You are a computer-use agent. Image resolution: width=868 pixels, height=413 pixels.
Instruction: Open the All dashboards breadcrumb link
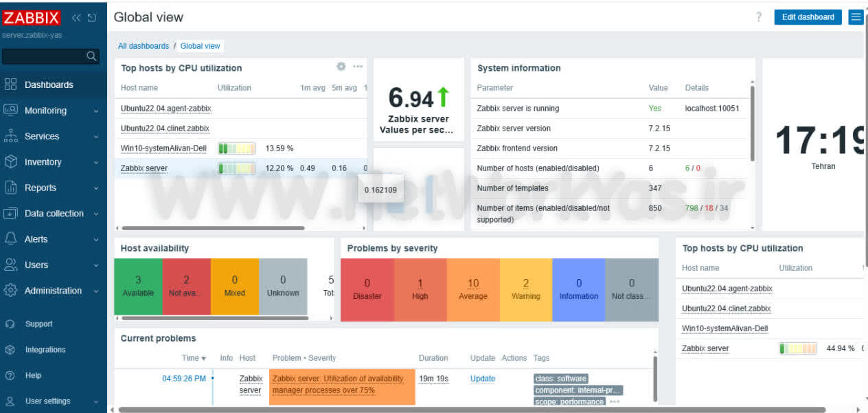pos(144,46)
